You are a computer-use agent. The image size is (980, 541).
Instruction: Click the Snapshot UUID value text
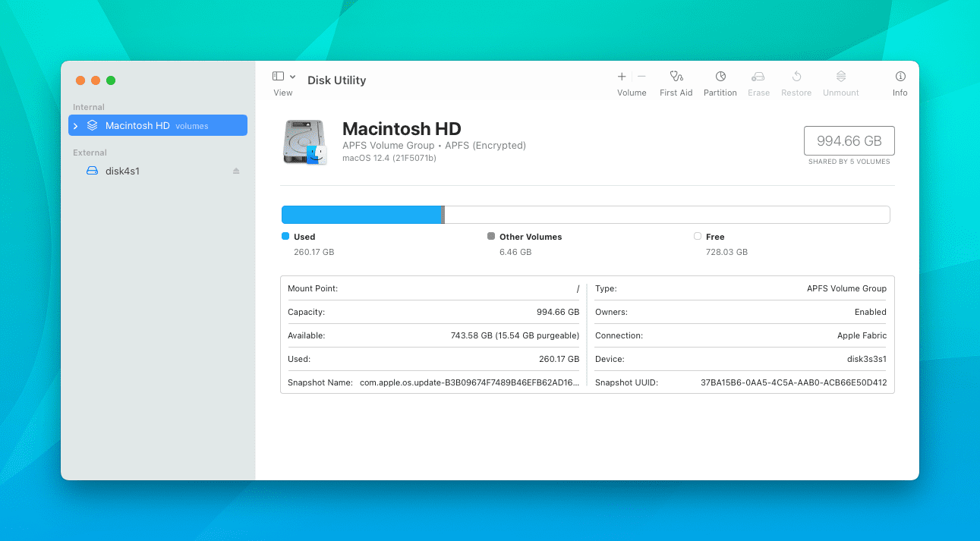coord(793,382)
